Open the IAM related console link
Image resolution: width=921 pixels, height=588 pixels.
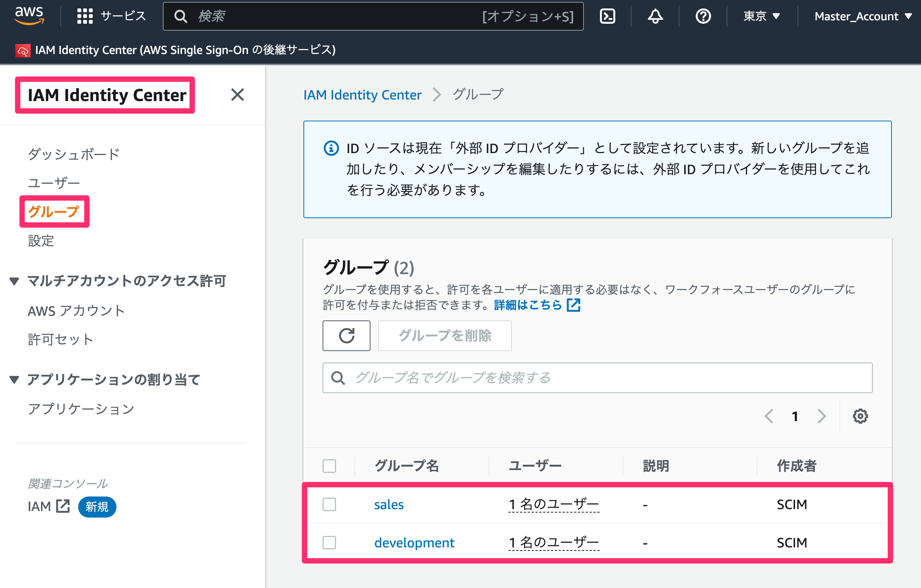39,506
